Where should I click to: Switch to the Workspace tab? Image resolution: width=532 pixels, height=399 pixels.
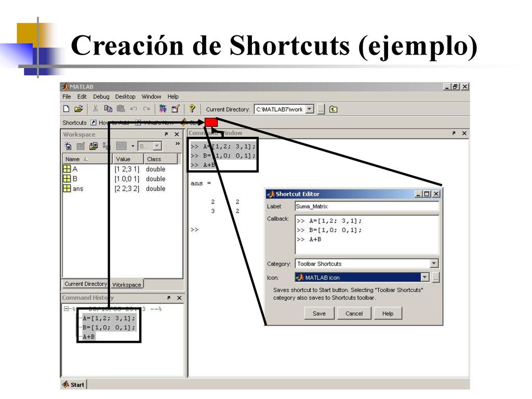coord(127,284)
